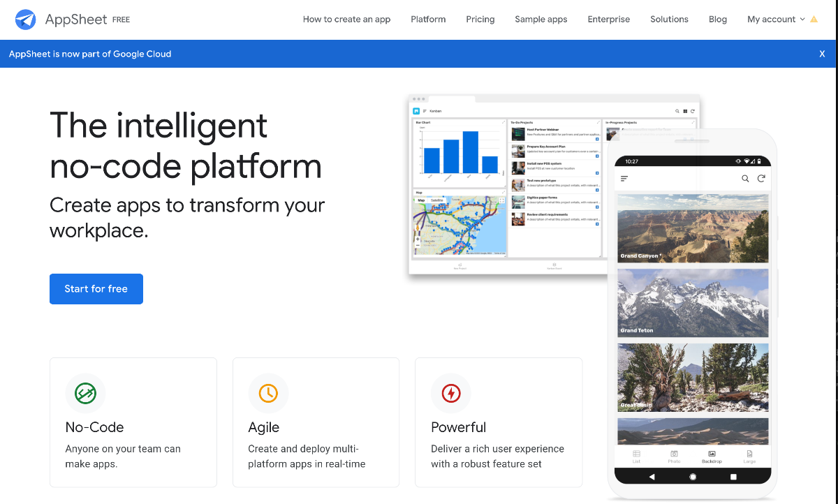Click the AppSheet is now part of Google Cloud text
This screenshot has height=504, width=838.
(x=90, y=54)
